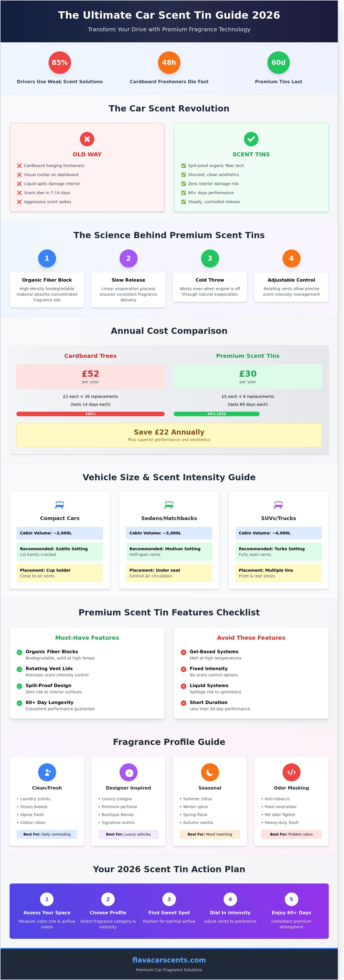The image size is (344, 980).
Task: Select the blue Compact Cars car icon
Action: tap(60, 505)
